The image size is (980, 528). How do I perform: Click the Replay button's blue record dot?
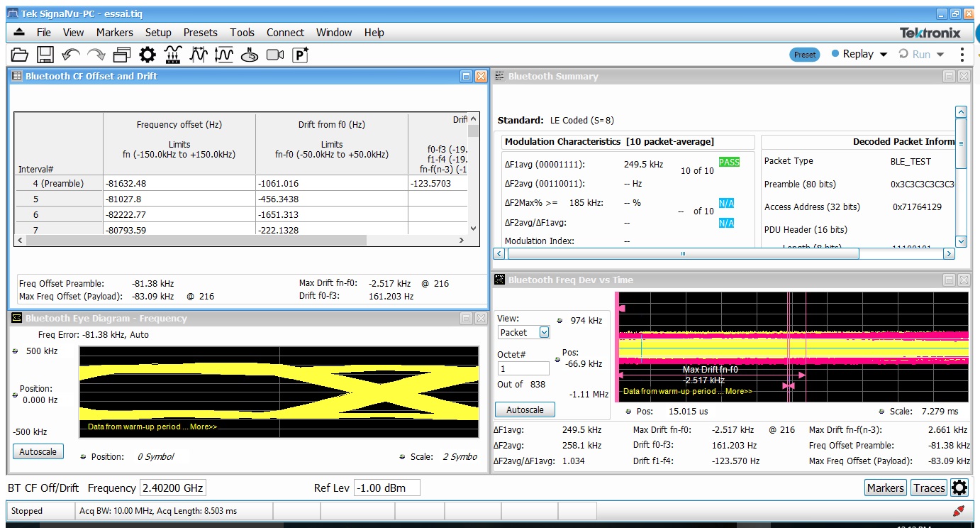(835, 53)
